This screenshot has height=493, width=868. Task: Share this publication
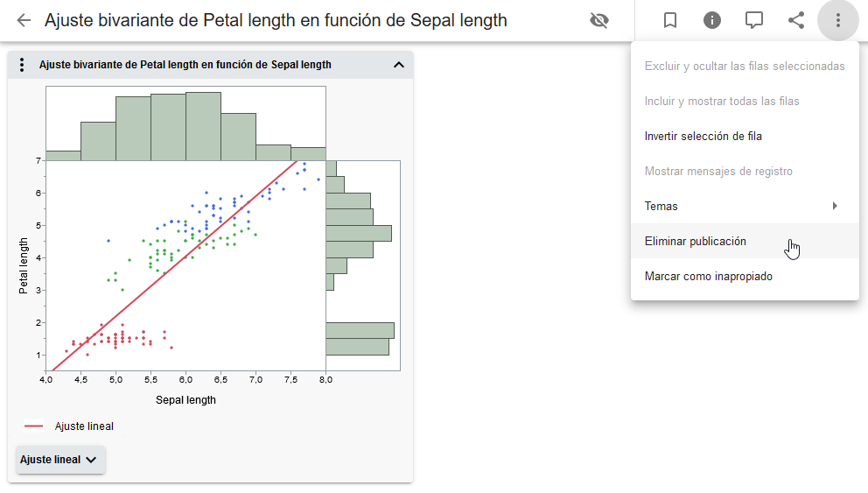coord(796,20)
